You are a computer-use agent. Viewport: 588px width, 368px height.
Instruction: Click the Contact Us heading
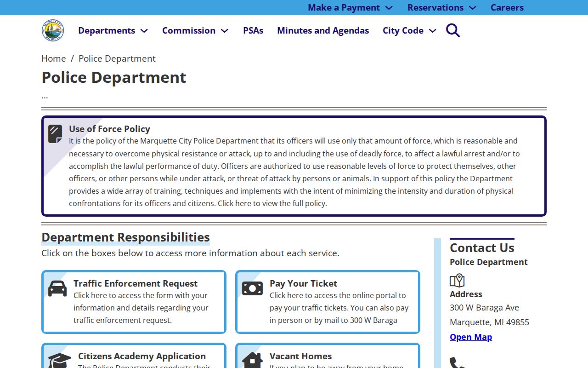[x=482, y=247]
